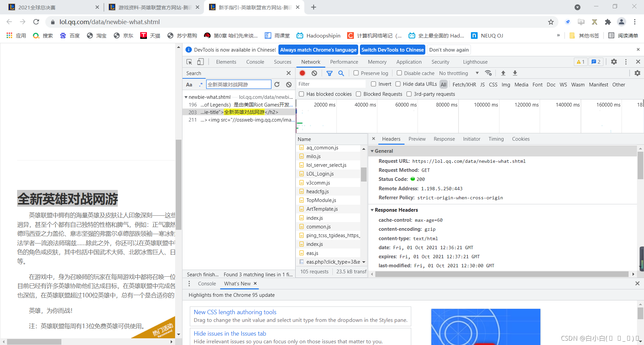Switch to the Sources tab
The width and height of the screenshot is (644, 345).
click(x=282, y=62)
